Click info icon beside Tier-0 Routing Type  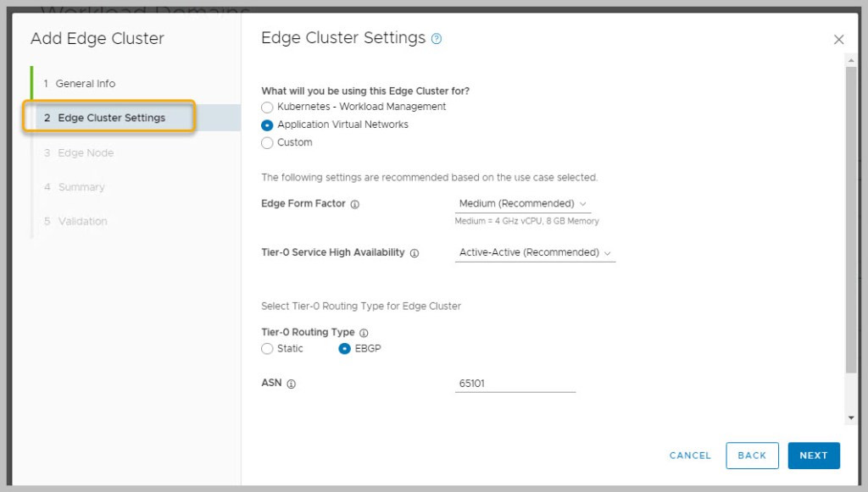click(x=364, y=333)
